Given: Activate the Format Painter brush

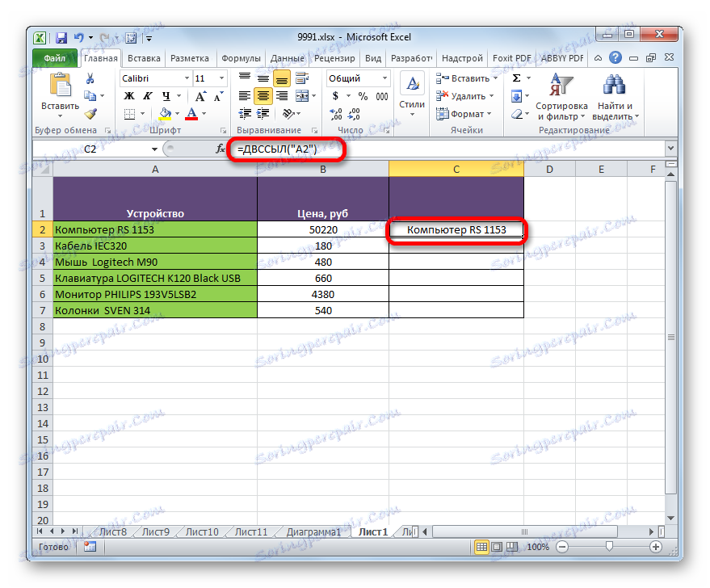Looking at the screenshot, I should (x=90, y=114).
